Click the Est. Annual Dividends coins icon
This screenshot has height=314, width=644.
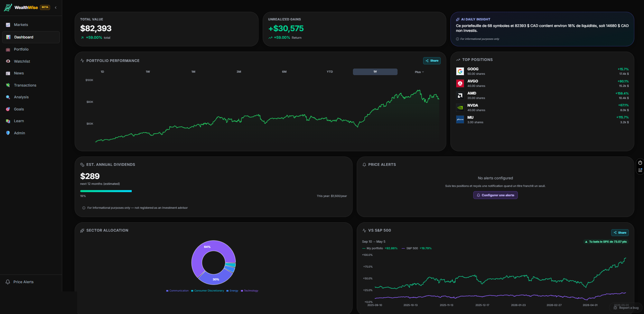[82, 165]
